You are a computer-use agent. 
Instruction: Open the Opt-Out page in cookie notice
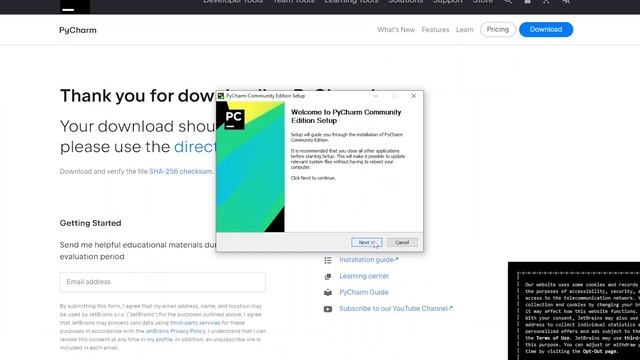tap(599, 351)
